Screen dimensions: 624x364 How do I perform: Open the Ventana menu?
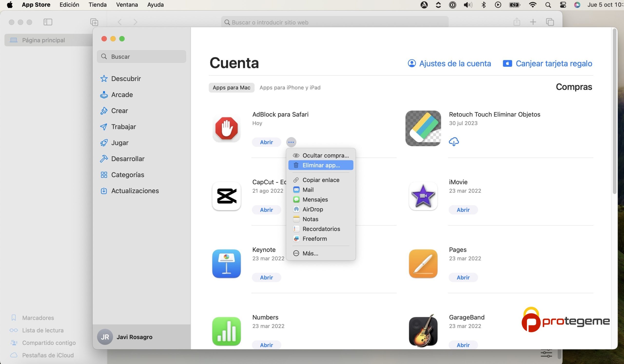[x=127, y=5]
